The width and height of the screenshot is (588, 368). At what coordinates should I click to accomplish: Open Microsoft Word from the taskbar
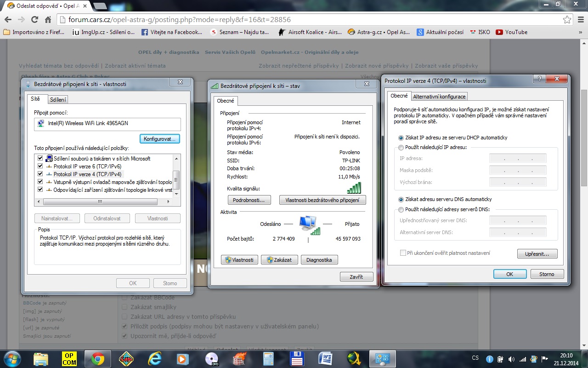(x=325, y=358)
